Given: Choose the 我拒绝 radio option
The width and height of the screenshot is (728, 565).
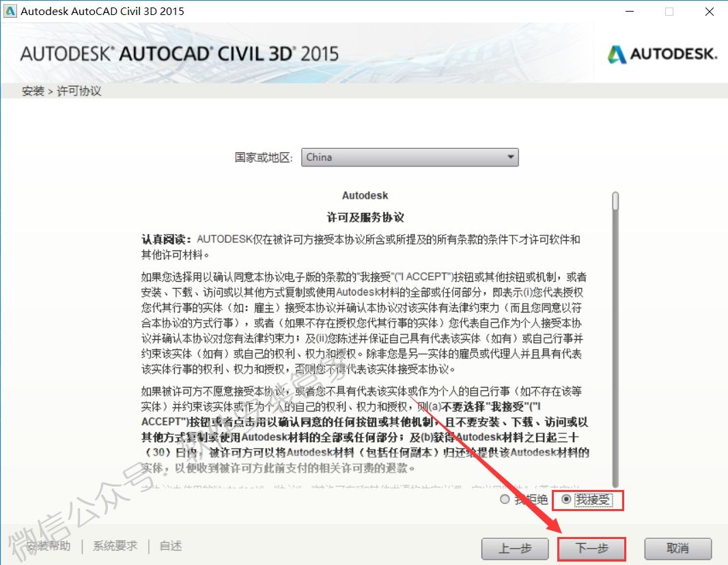Looking at the screenshot, I should pos(505,500).
